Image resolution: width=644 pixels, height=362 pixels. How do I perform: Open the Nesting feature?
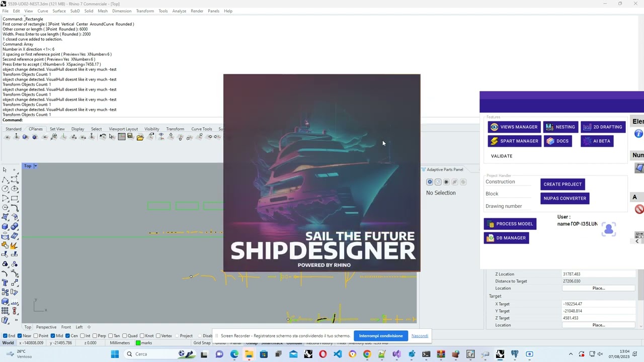point(560,127)
